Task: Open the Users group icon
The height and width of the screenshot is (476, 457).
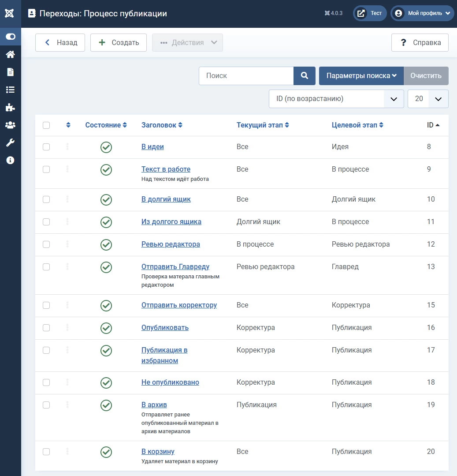Action: coord(10,125)
